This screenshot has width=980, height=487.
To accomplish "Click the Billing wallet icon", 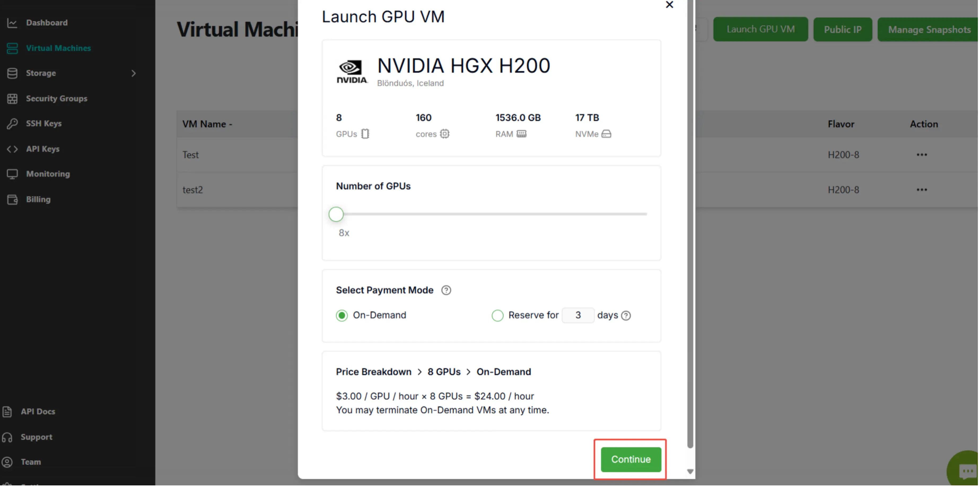I will [12, 199].
